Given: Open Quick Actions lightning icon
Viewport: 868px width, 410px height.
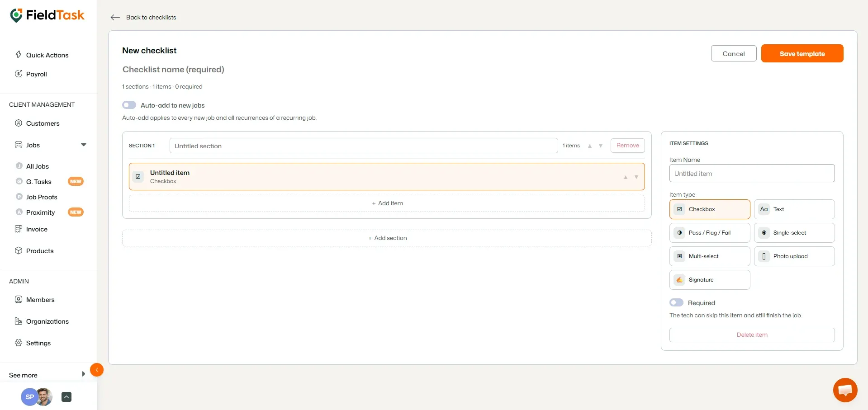Looking at the screenshot, I should (19, 55).
